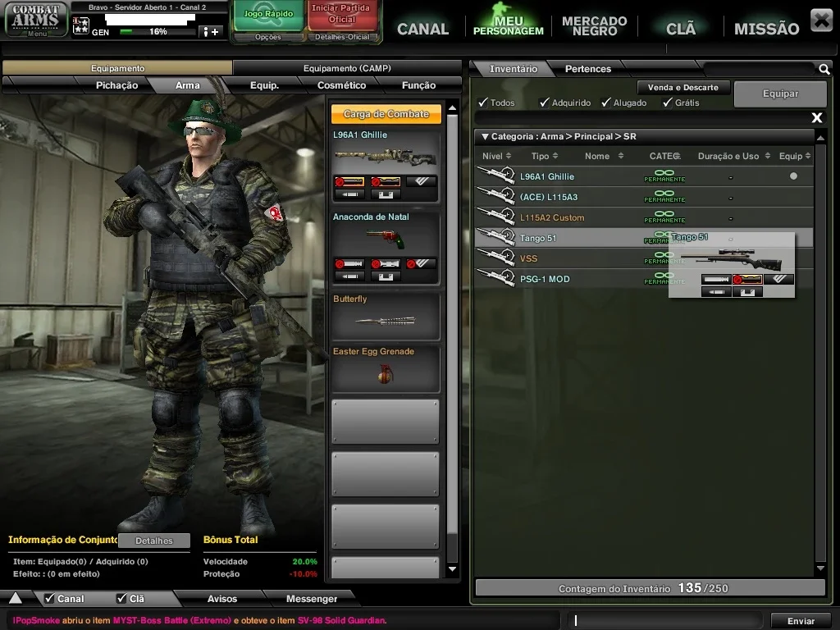
Task: Click the loadout list scroll-up arrow
Action: (x=452, y=108)
